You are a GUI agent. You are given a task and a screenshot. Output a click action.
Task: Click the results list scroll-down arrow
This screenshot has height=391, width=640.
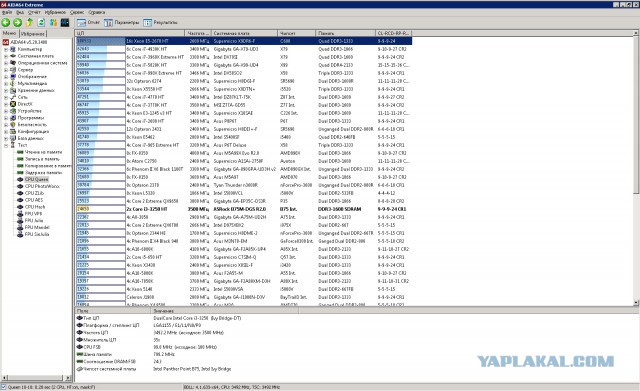636,303
